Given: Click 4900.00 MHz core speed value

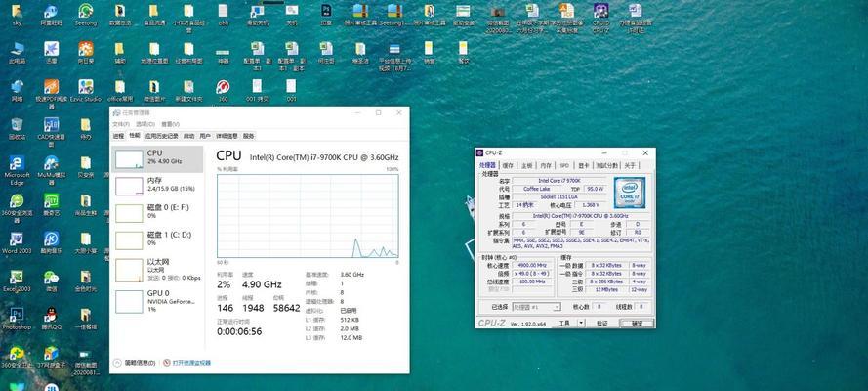Looking at the screenshot, I should [532, 265].
